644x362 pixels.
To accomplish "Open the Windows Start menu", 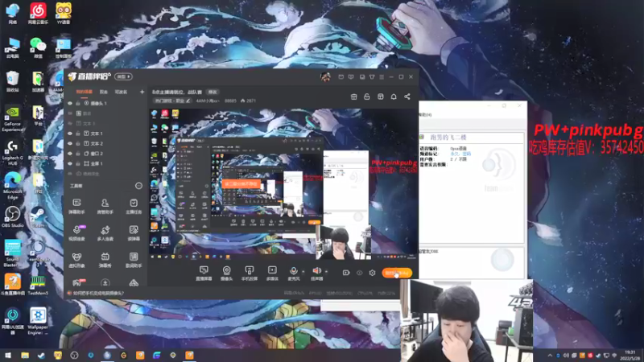I will click(8, 356).
